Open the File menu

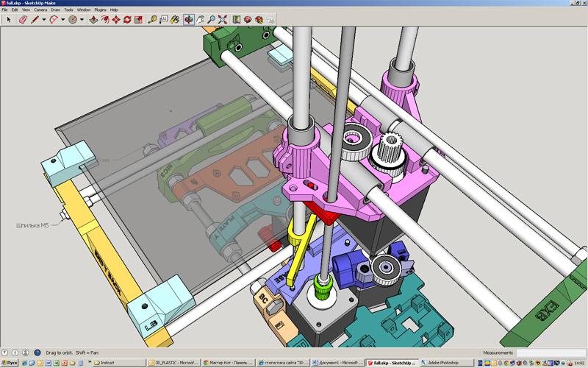tap(4, 10)
